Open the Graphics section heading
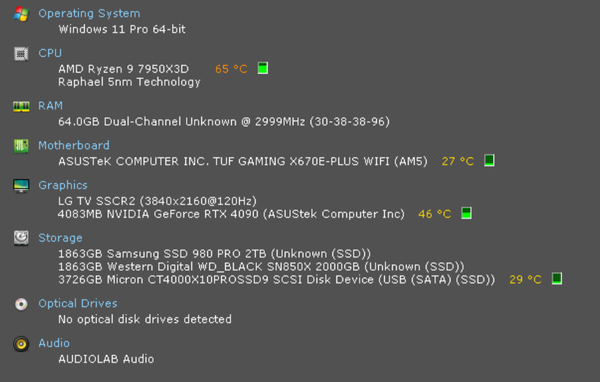This screenshot has height=382, width=600. click(x=63, y=185)
